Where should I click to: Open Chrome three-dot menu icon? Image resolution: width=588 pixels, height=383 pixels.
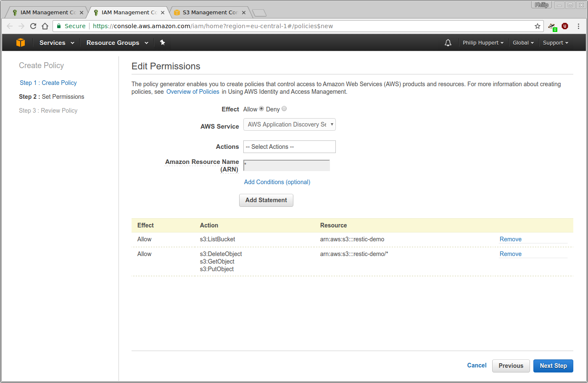578,26
